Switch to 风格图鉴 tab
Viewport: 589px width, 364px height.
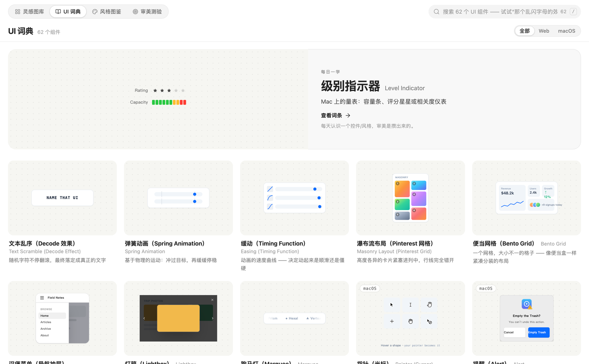[x=107, y=12]
